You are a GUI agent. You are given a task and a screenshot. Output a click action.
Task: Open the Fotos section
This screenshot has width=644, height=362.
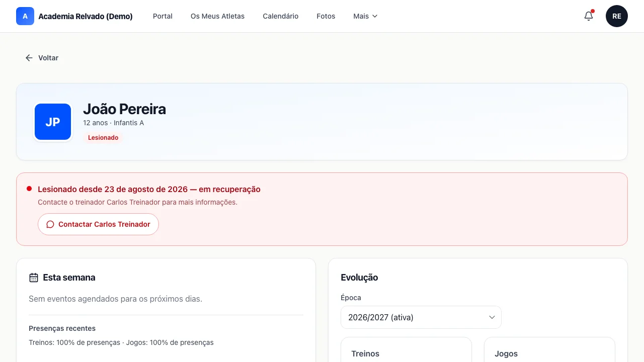point(326,16)
